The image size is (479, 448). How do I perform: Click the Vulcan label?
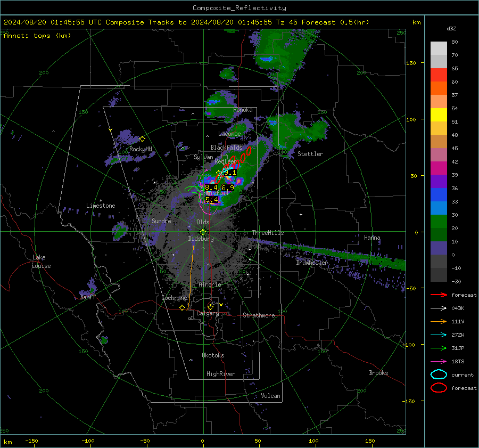270,396
